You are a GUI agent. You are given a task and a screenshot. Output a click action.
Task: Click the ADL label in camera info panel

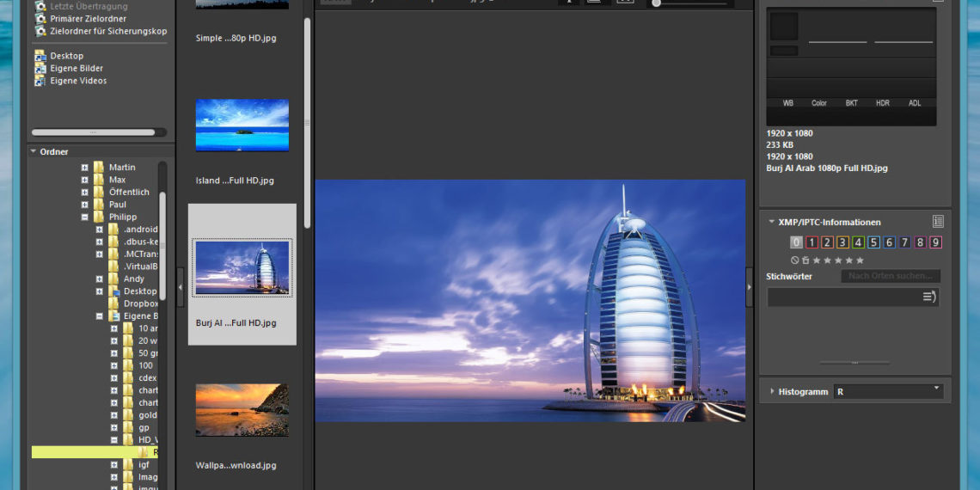point(915,103)
